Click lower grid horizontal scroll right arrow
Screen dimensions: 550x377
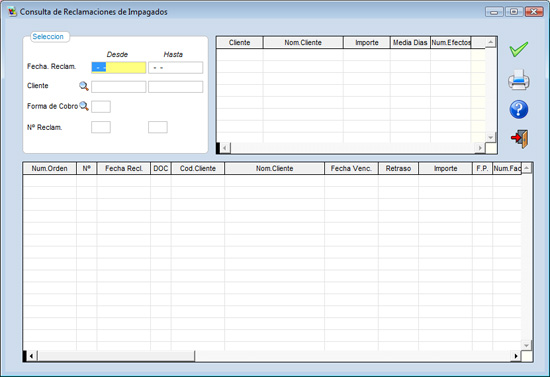[516, 356]
